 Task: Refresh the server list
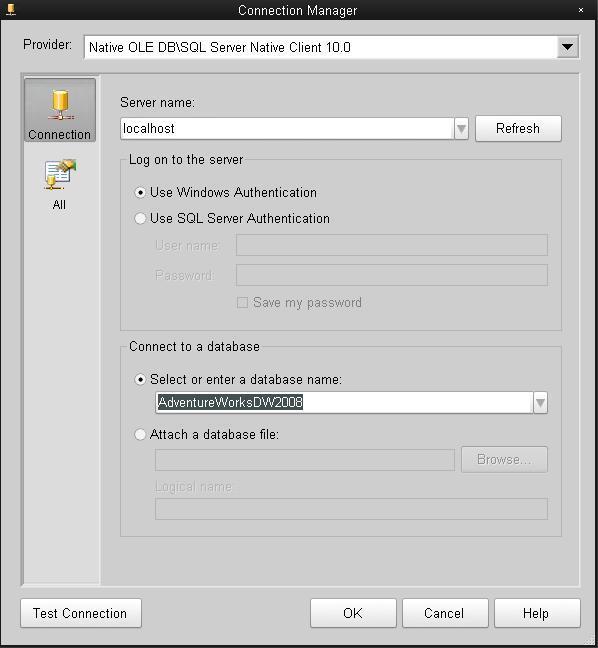point(518,129)
